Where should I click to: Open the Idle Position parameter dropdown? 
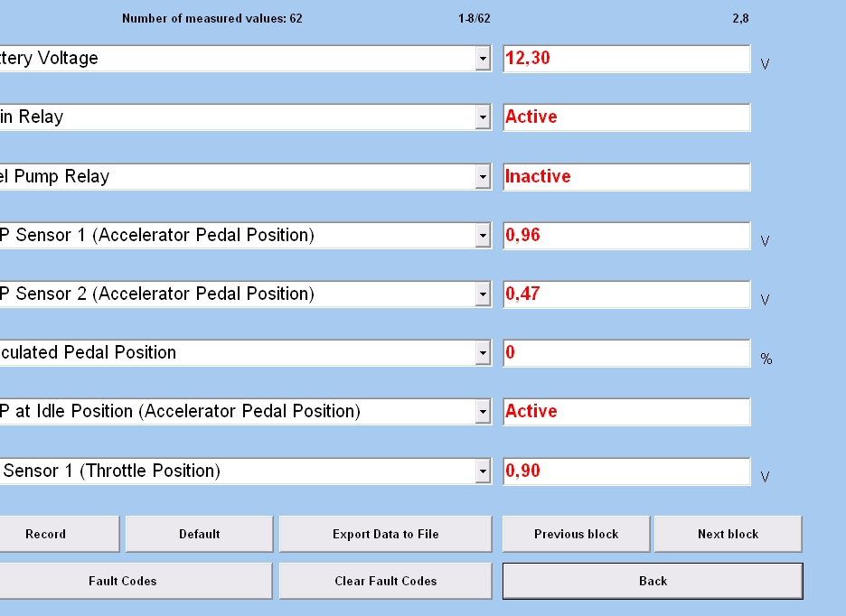coord(483,412)
